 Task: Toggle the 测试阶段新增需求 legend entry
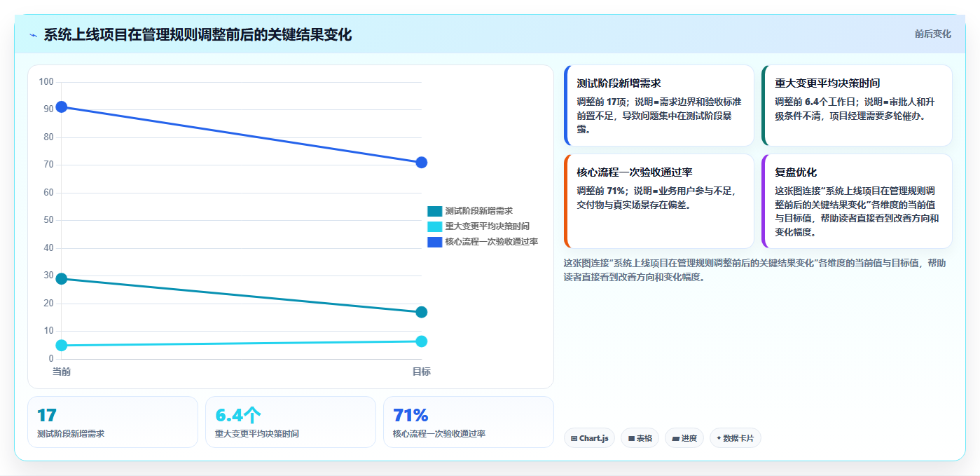click(x=470, y=211)
